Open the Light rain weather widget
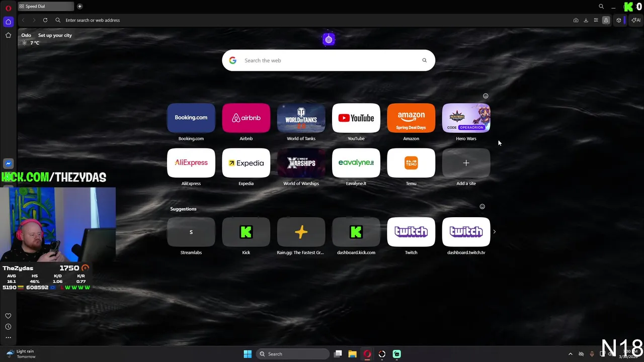This screenshot has width=644, height=362. click(x=21, y=354)
